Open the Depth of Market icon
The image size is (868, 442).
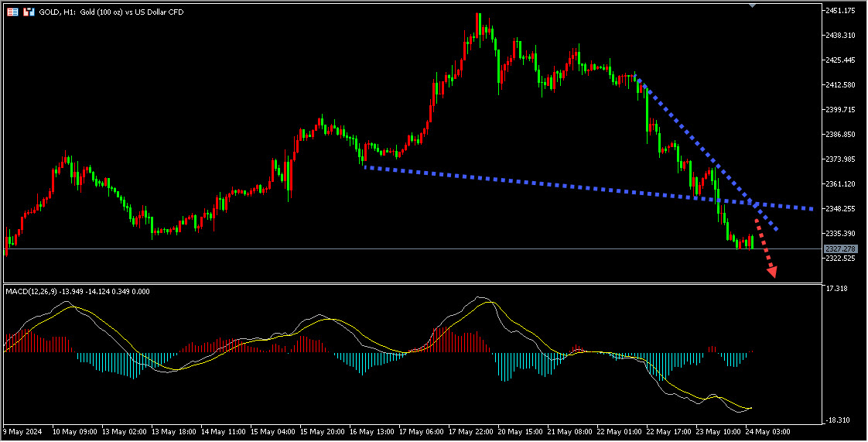click(12, 12)
